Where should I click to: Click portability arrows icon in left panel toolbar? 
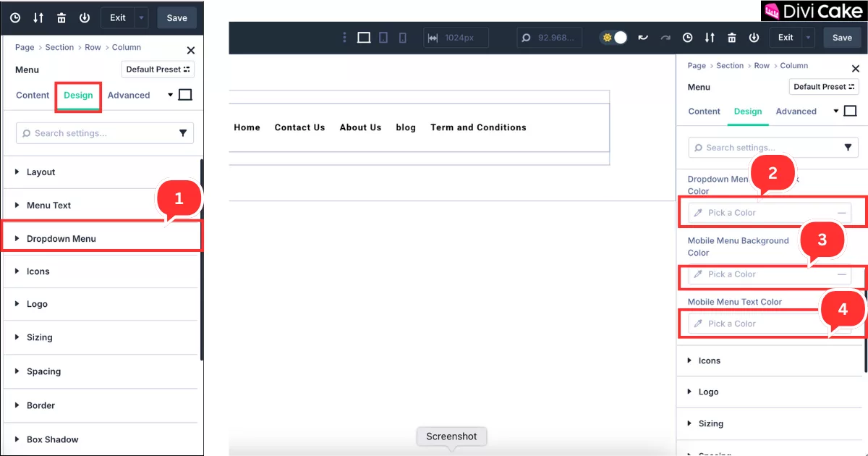click(x=38, y=18)
